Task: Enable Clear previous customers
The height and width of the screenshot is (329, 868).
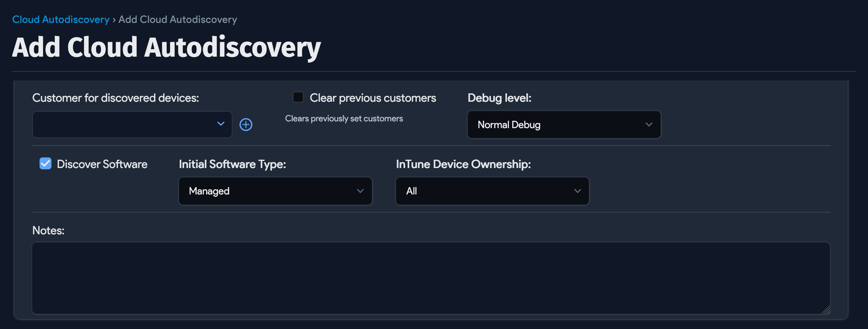Action: point(298,97)
